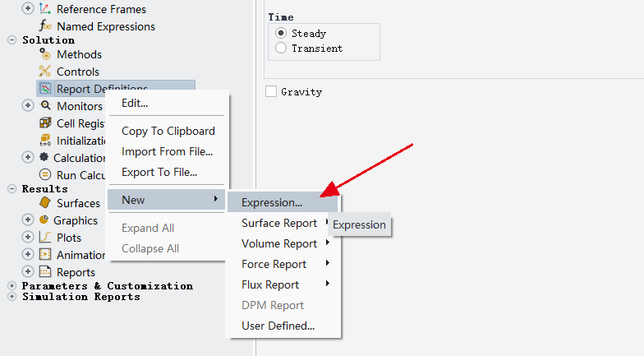Click the Plots icon under Results
The width and height of the screenshot is (644, 356).
[45, 238]
